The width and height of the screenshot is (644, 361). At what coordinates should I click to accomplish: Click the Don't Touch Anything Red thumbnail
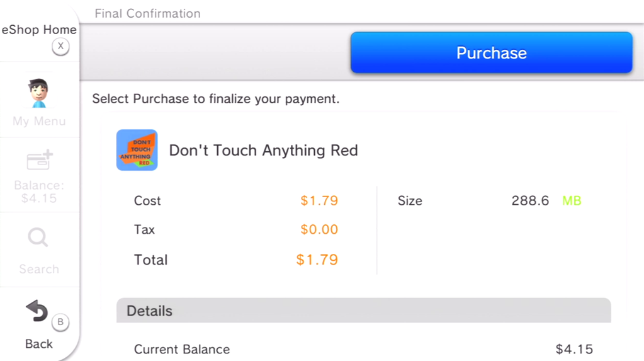tap(137, 150)
